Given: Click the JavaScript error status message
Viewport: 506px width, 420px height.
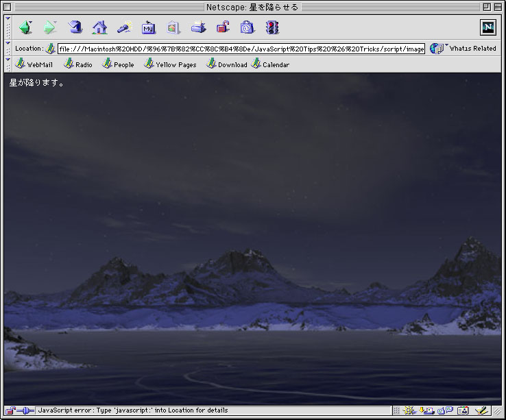Looking at the screenshot, I should (x=133, y=410).
